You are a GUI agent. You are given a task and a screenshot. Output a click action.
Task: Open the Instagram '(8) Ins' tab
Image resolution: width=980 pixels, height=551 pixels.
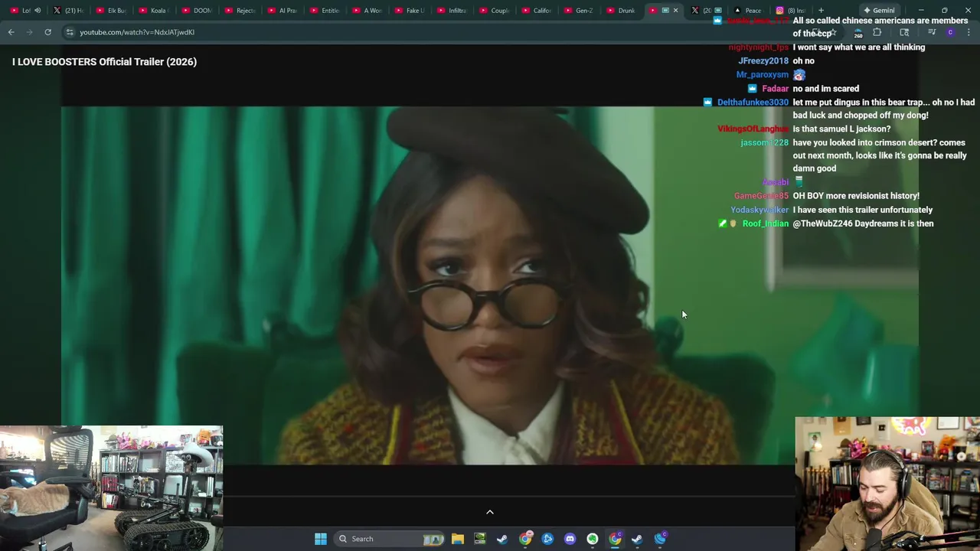click(x=790, y=11)
